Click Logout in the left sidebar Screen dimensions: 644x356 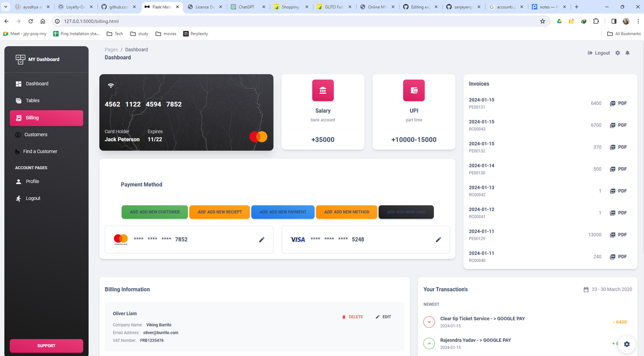tap(46, 198)
